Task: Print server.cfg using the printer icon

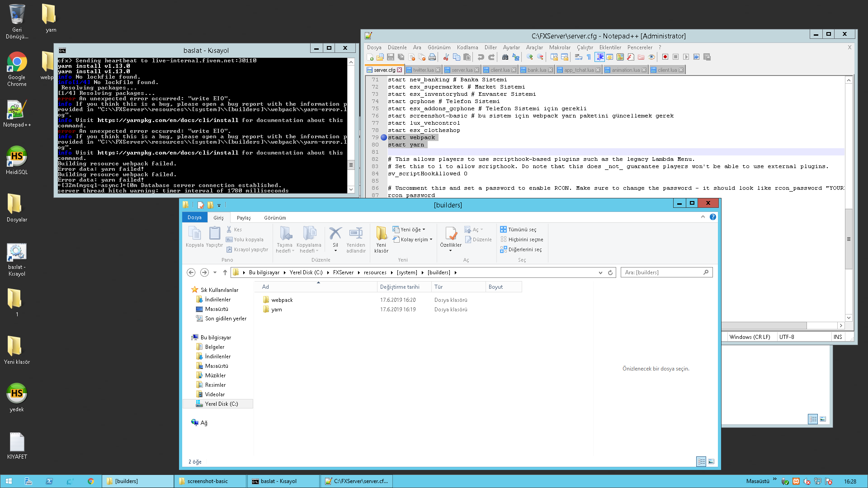Action: click(433, 57)
